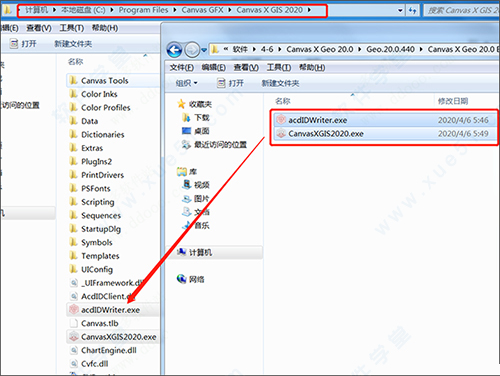
Task: Sort by 修改日期 column in front window
Action: (453, 101)
